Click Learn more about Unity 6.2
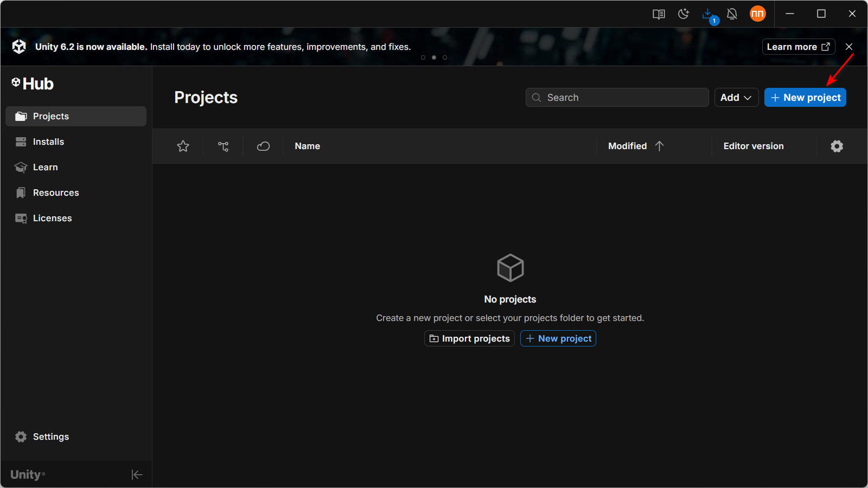 click(x=798, y=47)
